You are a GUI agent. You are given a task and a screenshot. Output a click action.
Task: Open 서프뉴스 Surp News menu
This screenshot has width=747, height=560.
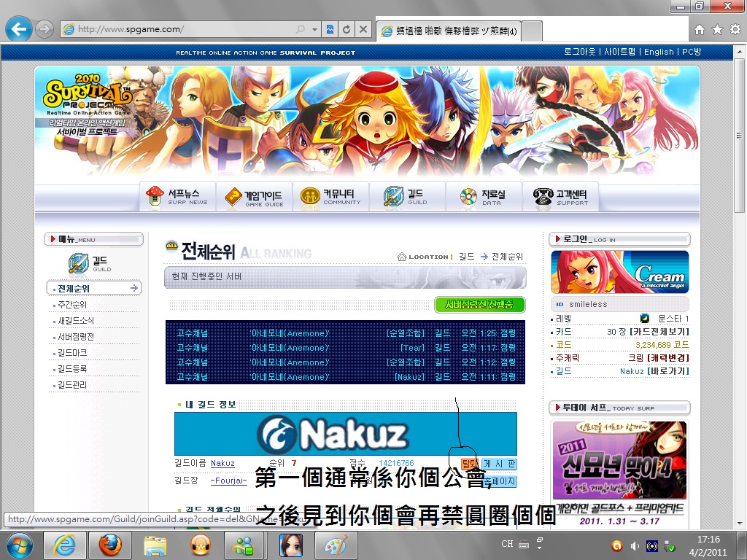tap(178, 196)
